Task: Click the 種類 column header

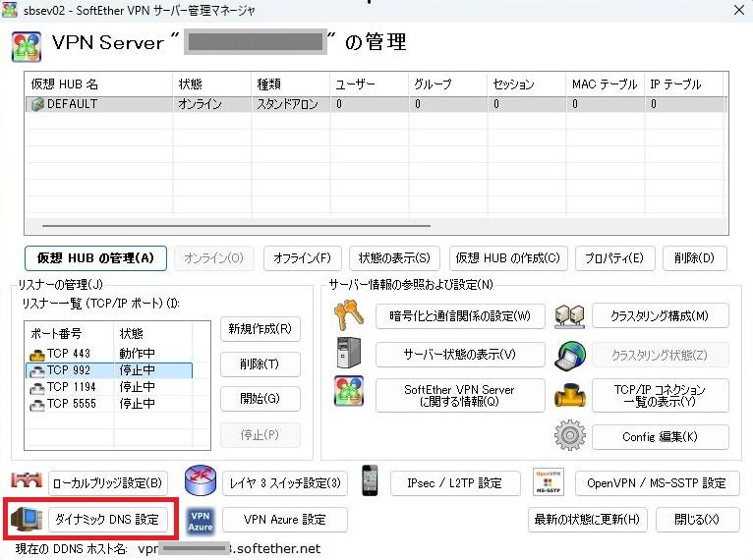Action: click(x=291, y=84)
